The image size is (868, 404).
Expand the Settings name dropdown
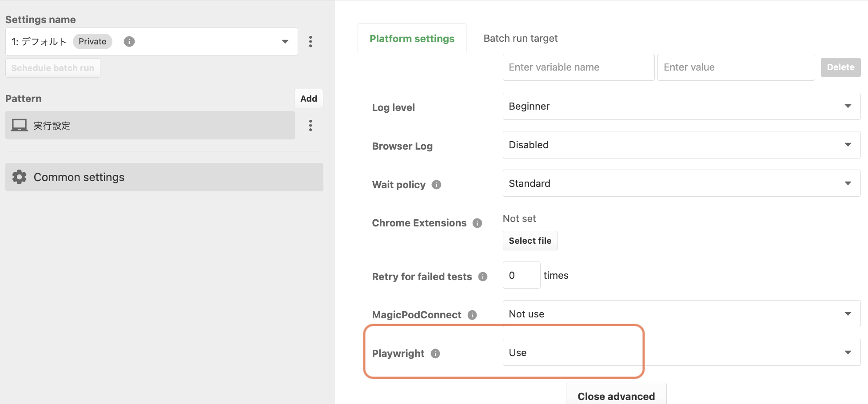pyautogui.click(x=151, y=42)
